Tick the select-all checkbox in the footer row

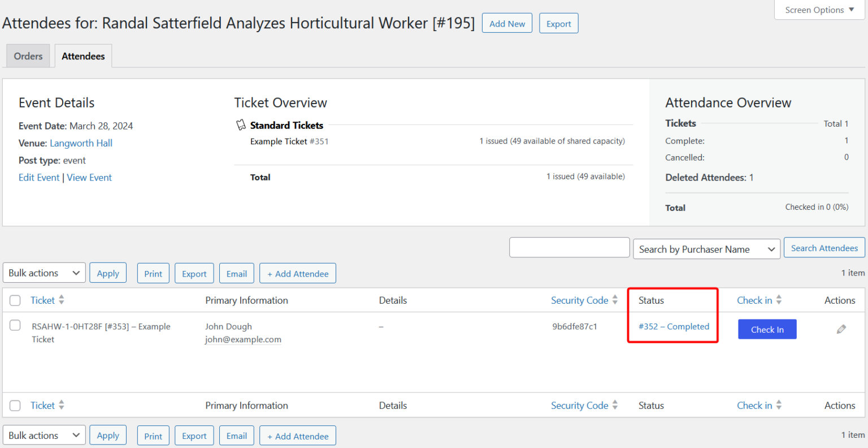coord(15,405)
